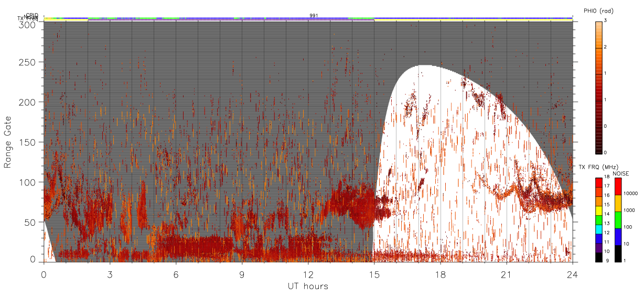Select the blue swatch in NOISE legend
This screenshot has width=644, height=297.
[617, 237]
